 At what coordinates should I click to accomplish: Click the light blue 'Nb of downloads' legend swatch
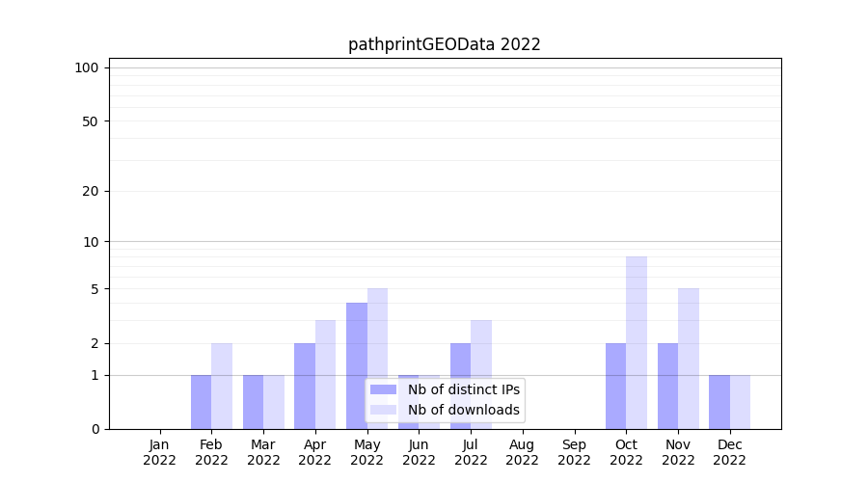[x=383, y=410]
